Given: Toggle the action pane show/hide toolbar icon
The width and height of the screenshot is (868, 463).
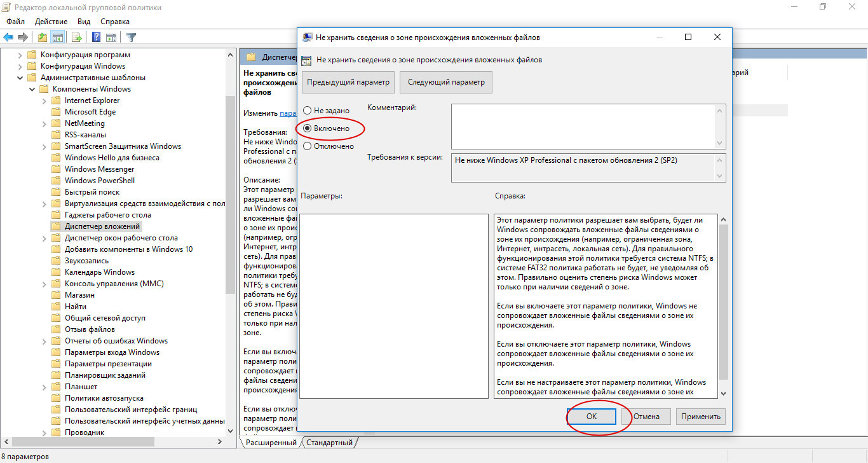Looking at the screenshot, I should (x=111, y=37).
